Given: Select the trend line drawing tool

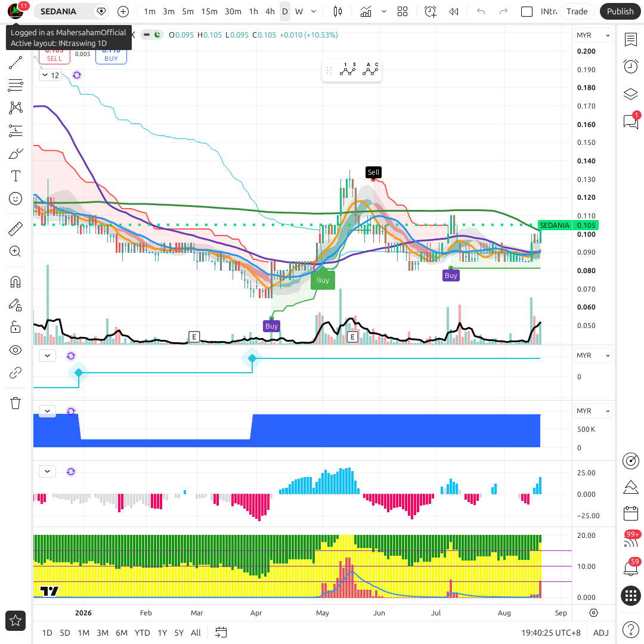Looking at the screenshot, I should coord(15,63).
